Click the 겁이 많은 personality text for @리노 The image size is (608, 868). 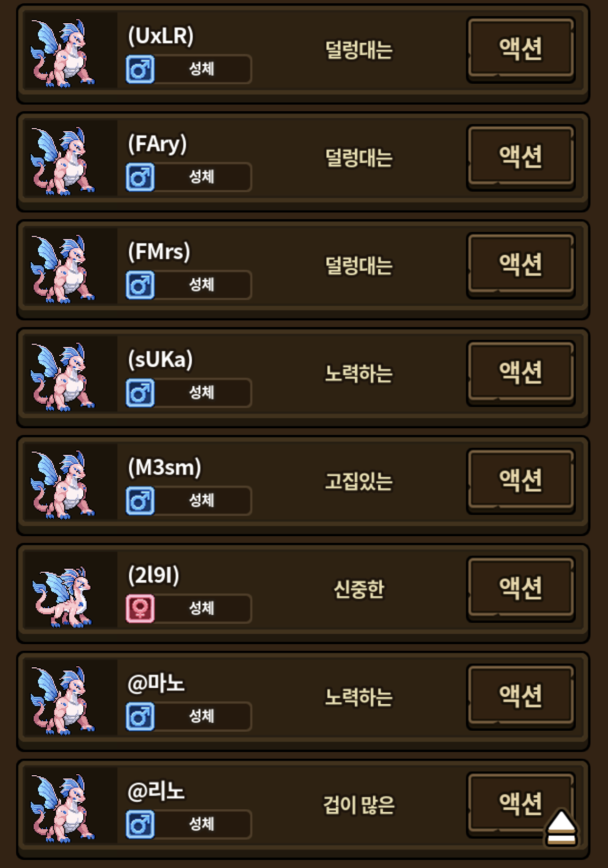[x=359, y=806]
